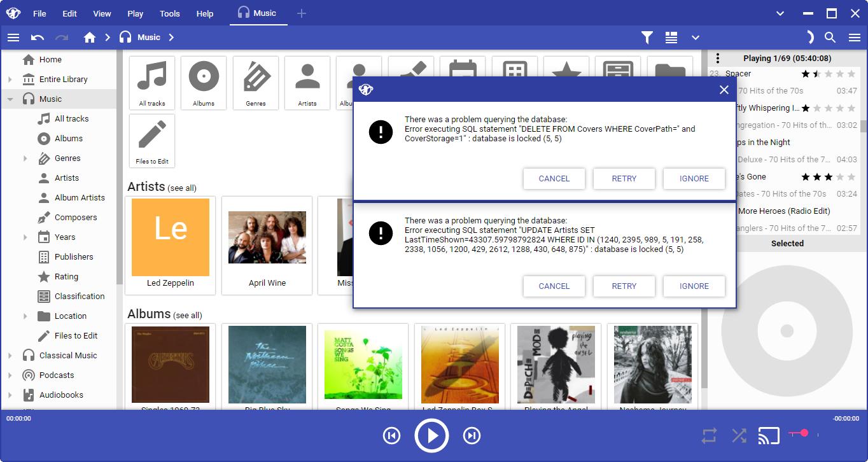The image size is (868, 462).
Task: Click IGNORE in the UPDATE Artists error
Action: click(x=694, y=286)
